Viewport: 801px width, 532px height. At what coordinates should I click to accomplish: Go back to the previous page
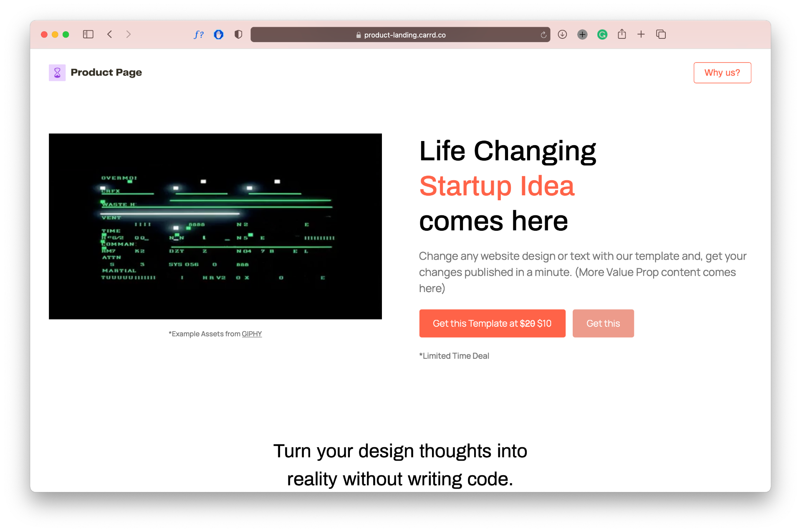point(110,35)
